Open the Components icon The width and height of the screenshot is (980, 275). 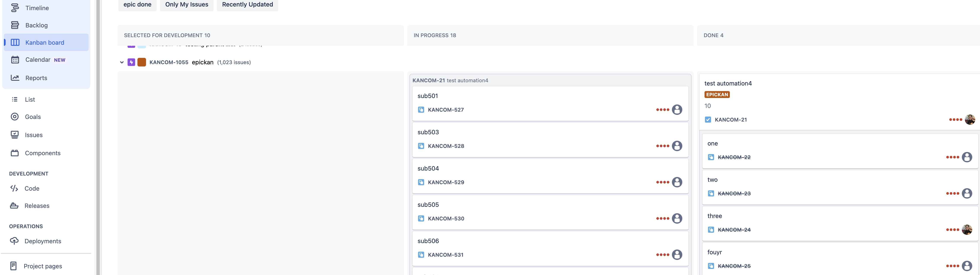pyautogui.click(x=15, y=153)
